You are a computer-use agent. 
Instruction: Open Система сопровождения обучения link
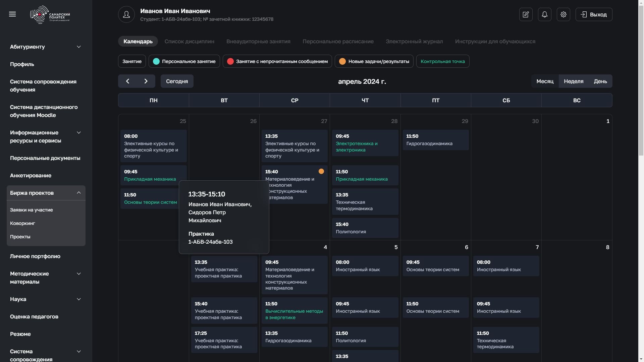tap(43, 86)
